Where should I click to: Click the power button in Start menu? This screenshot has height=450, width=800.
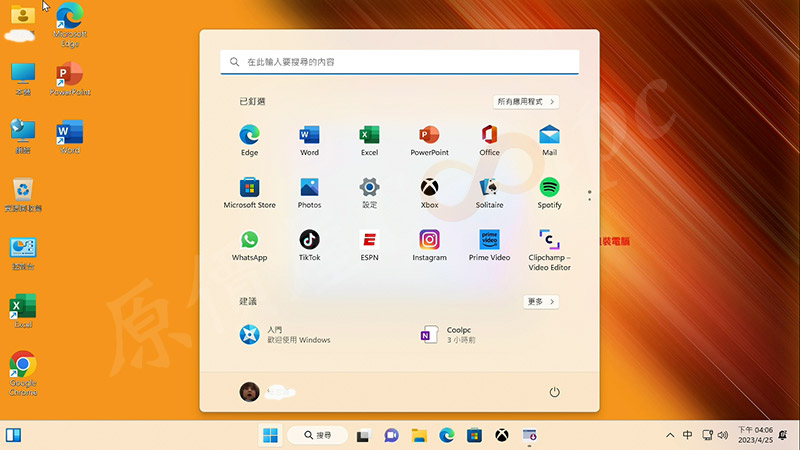click(554, 392)
